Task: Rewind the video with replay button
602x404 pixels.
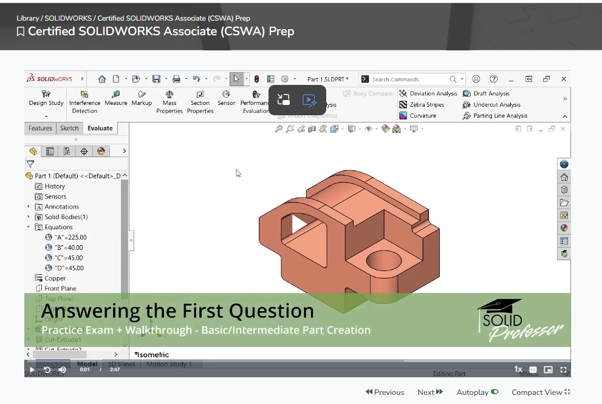Action: click(x=47, y=369)
